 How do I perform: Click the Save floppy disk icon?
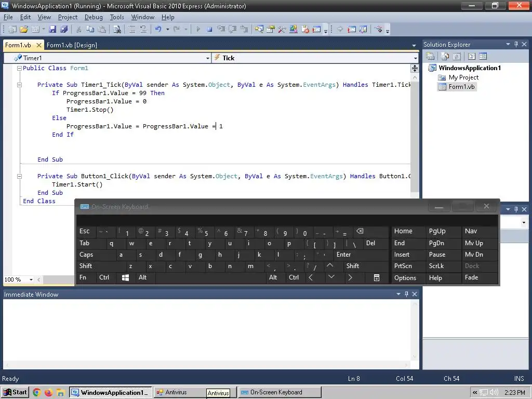point(52,30)
